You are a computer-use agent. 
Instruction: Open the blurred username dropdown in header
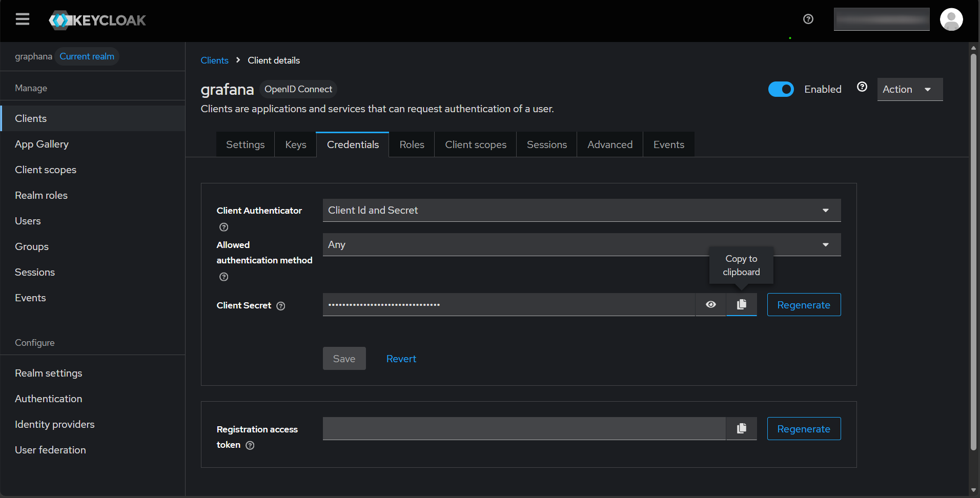tap(882, 19)
